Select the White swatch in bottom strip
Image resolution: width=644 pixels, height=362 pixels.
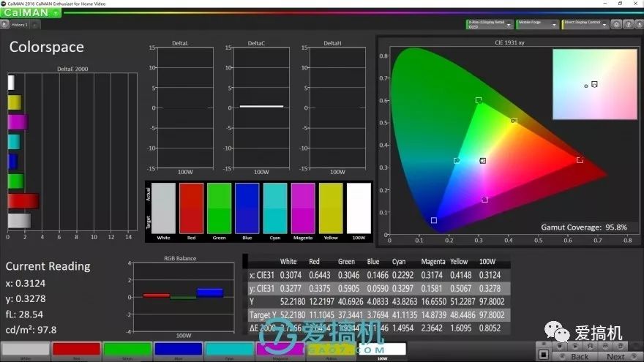25,350
